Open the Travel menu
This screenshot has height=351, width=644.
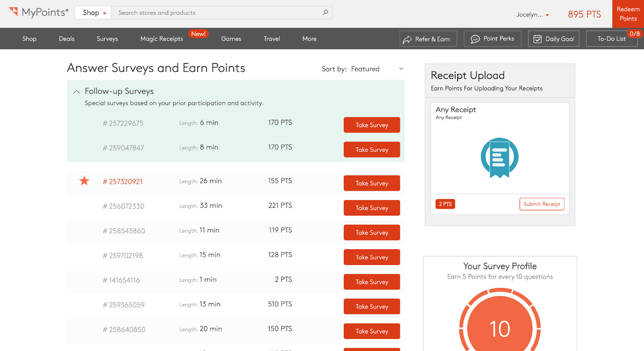(x=272, y=39)
